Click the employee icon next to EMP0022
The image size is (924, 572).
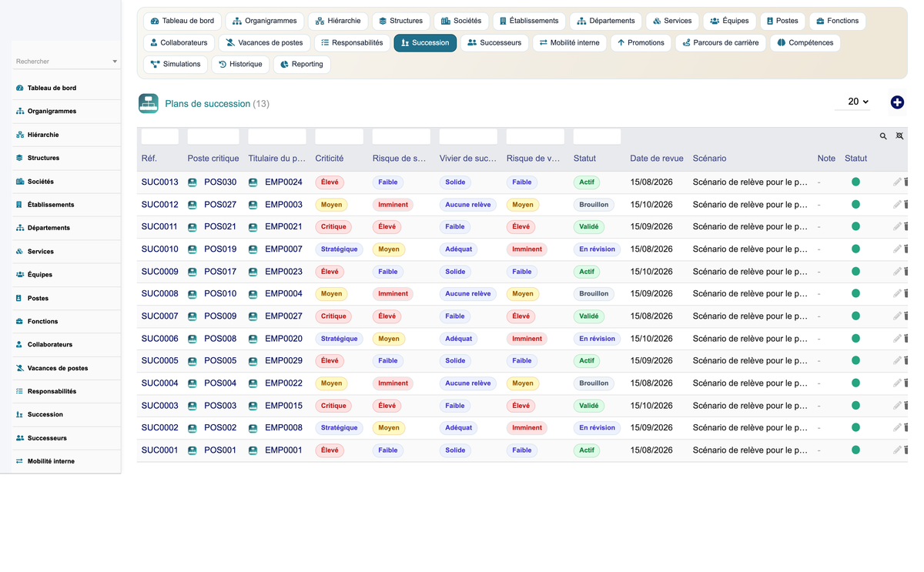click(253, 383)
